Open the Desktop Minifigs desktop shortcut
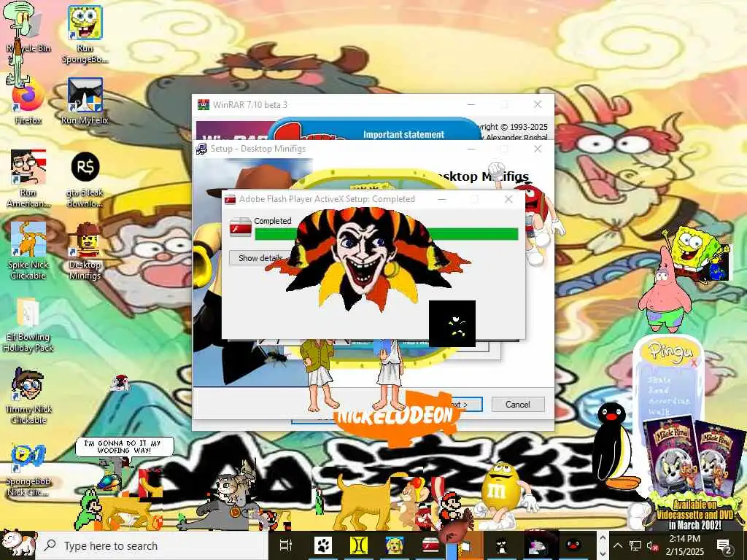 click(85, 251)
